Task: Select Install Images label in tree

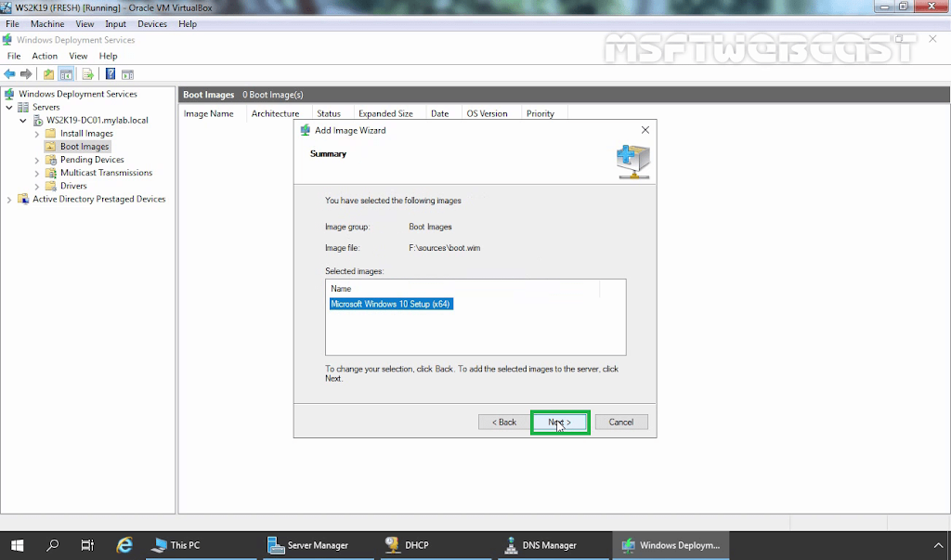Action: (86, 134)
